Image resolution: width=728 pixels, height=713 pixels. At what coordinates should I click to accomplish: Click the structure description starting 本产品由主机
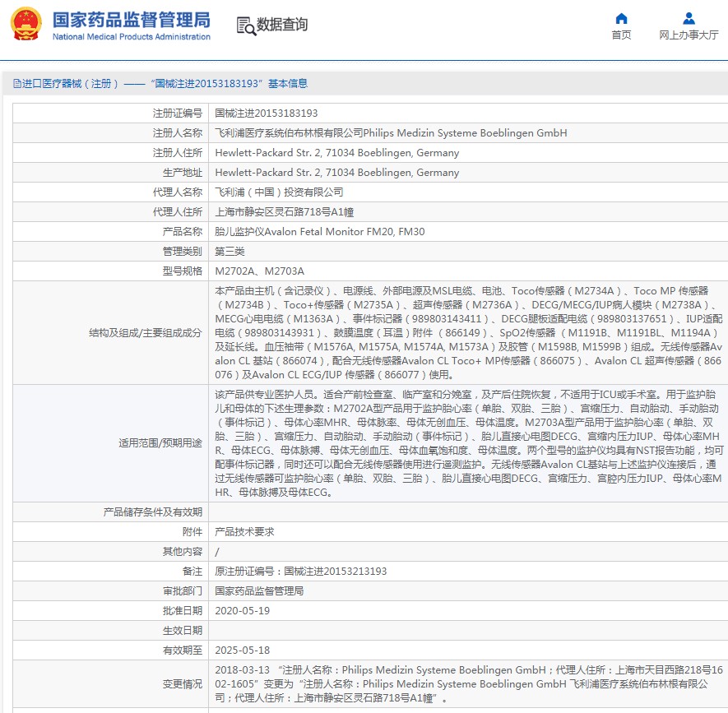pyautogui.click(x=468, y=333)
